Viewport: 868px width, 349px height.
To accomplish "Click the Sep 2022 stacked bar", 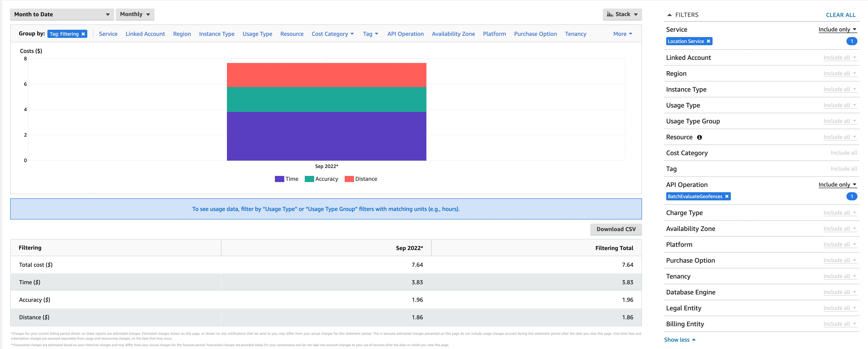I will pos(326,111).
